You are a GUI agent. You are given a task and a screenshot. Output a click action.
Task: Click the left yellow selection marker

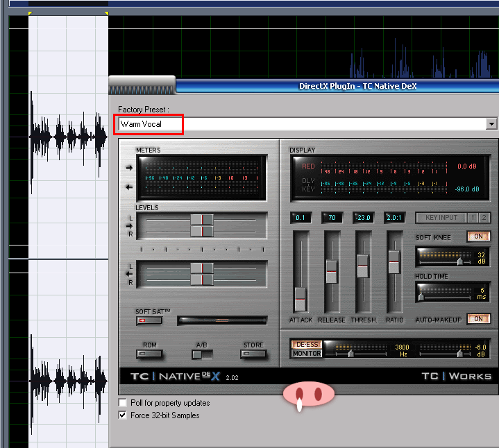pyautogui.click(x=30, y=13)
